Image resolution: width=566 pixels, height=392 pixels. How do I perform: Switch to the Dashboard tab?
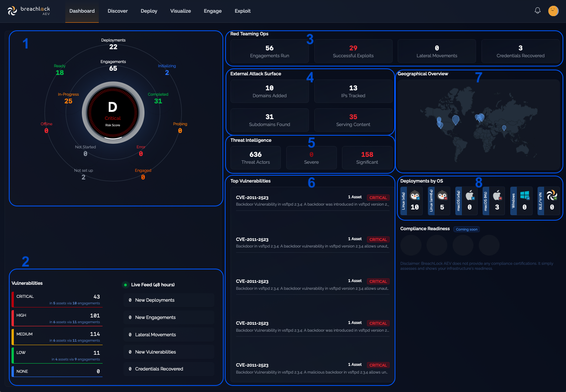coord(82,11)
